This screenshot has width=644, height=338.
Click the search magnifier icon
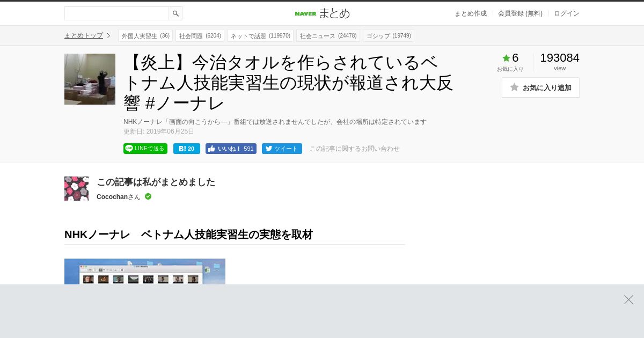tap(175, 13)
